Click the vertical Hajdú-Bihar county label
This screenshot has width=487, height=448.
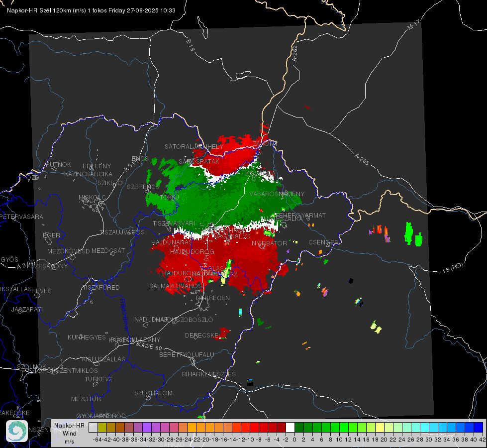click(124, 315)
